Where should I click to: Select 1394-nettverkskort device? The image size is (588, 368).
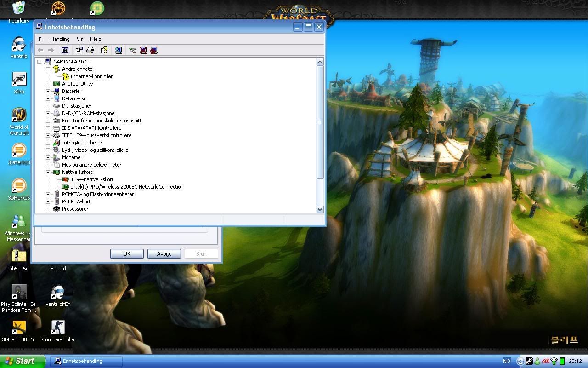[x=92, y=179]
